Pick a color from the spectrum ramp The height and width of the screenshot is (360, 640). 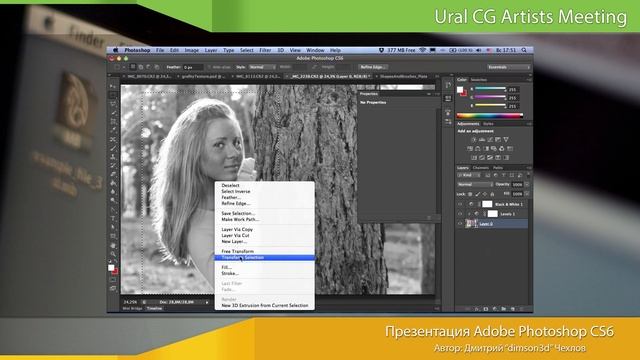[490, 116]
